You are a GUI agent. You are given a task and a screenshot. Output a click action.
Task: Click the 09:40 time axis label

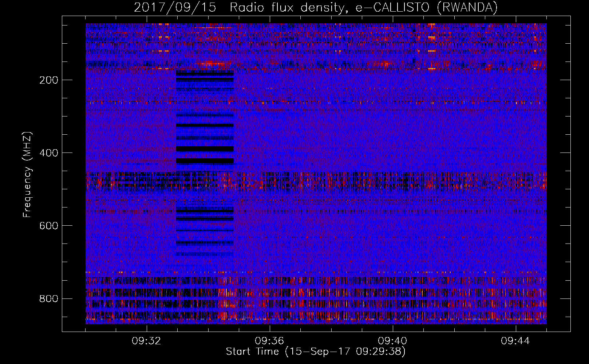(x=392, y=341)
